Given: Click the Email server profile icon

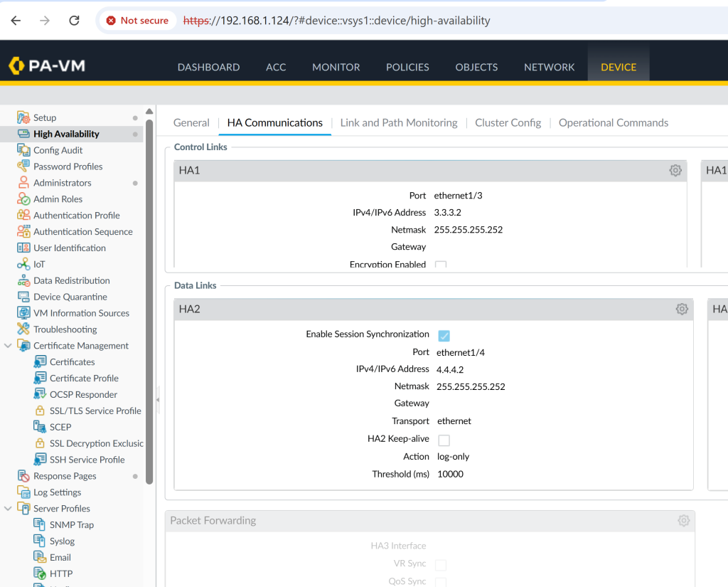Looking at the screenshot, I should (x=40, y=557).
